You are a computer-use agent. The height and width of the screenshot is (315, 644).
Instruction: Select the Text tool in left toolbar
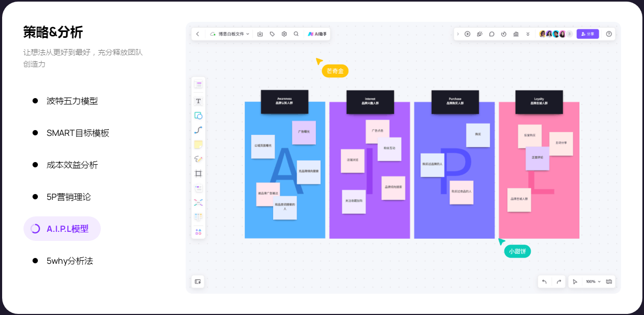tap(198, 101)
